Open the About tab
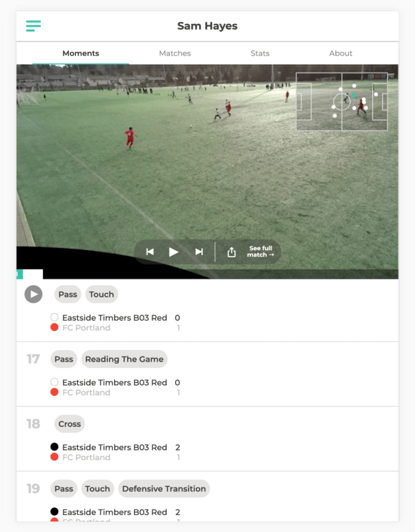The width and height of the screenshot is (415, 532). click(x=340, y=53)
